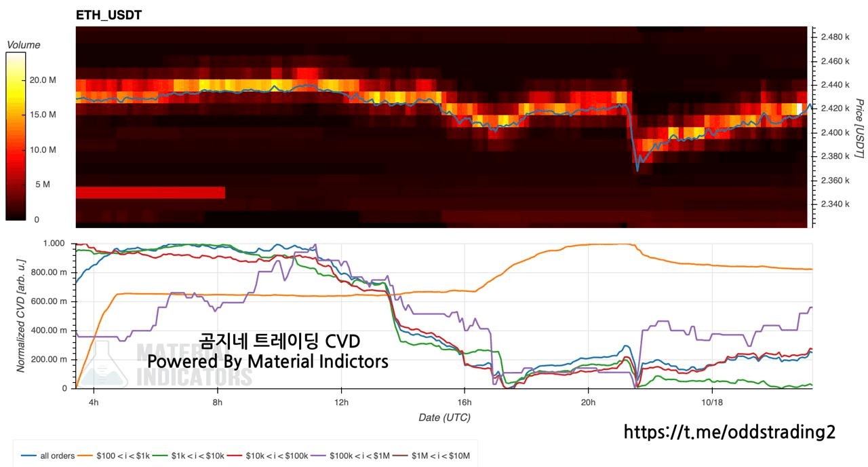Show or hide '$10k < i < $100k' series
Screen dimensions: 868x467
(267, 456)
